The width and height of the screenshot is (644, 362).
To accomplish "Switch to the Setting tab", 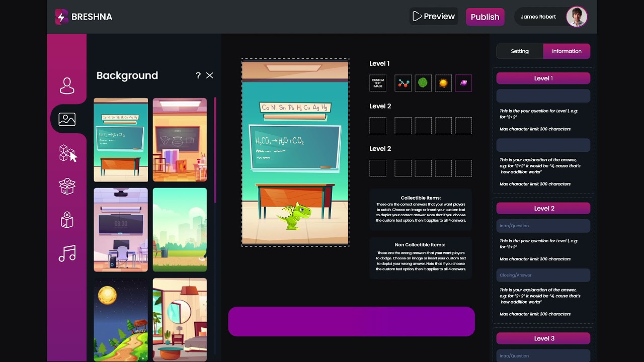I will point(520,51).
